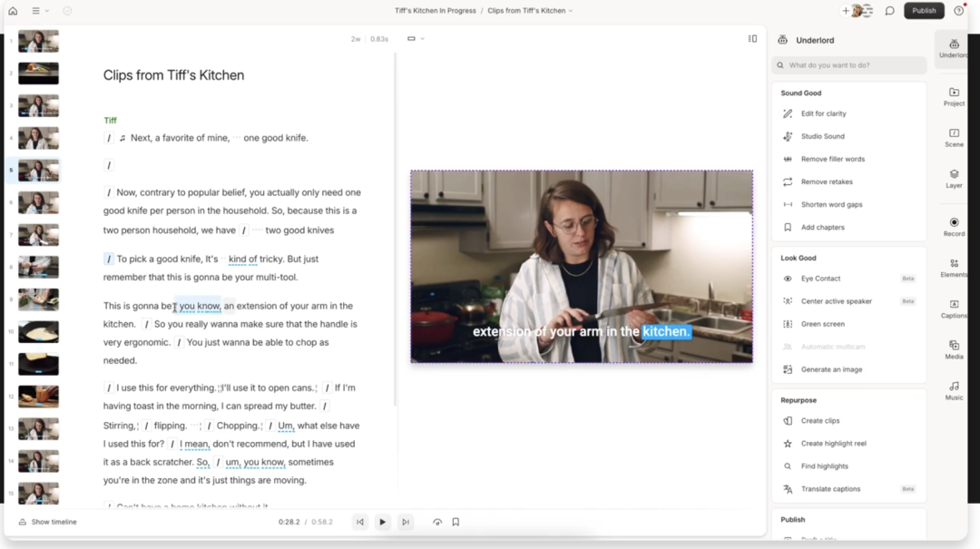Click the title Clips from Tiff's Kitchen
Viewport: 980px width, 549px height.
click(173, 75)
